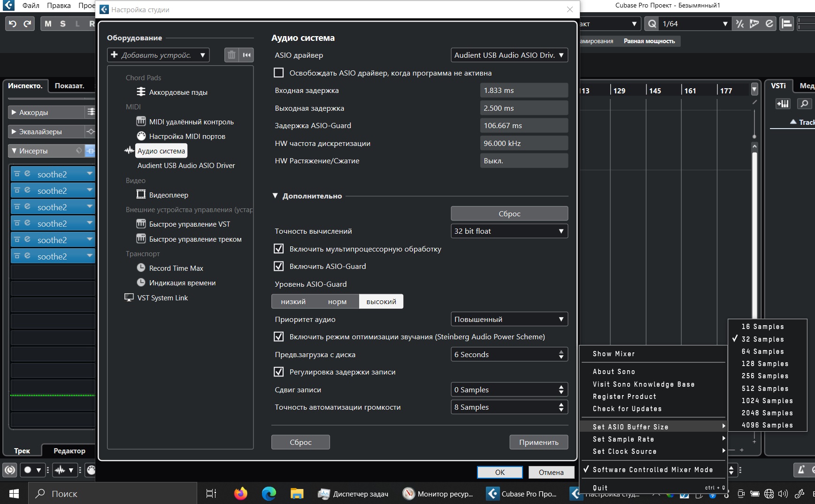Image resolution: width=815 pixels, height=504 pixels.
Task: Click OK to confirm studio setup
Action: click(x=500, y=472)
